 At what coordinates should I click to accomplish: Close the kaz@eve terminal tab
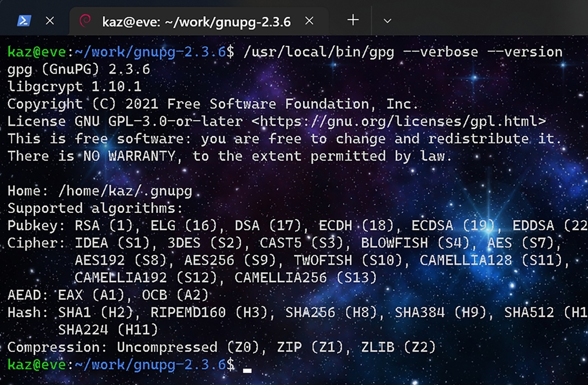tap(309, 21)
